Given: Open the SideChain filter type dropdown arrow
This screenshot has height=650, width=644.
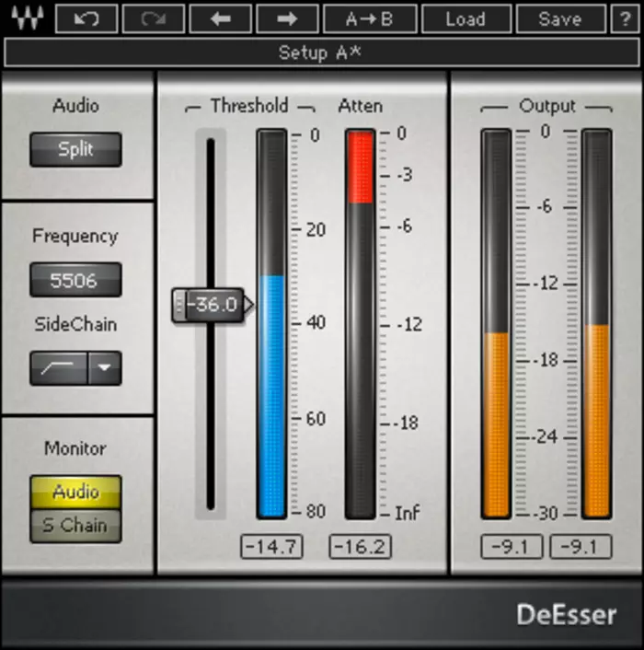Looking at the screenshot, I should pos(105,368).
